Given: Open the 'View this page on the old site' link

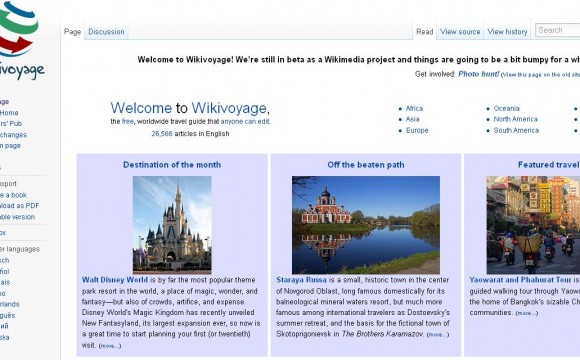Looking at the screenshot, I should (x=542, y=75).
